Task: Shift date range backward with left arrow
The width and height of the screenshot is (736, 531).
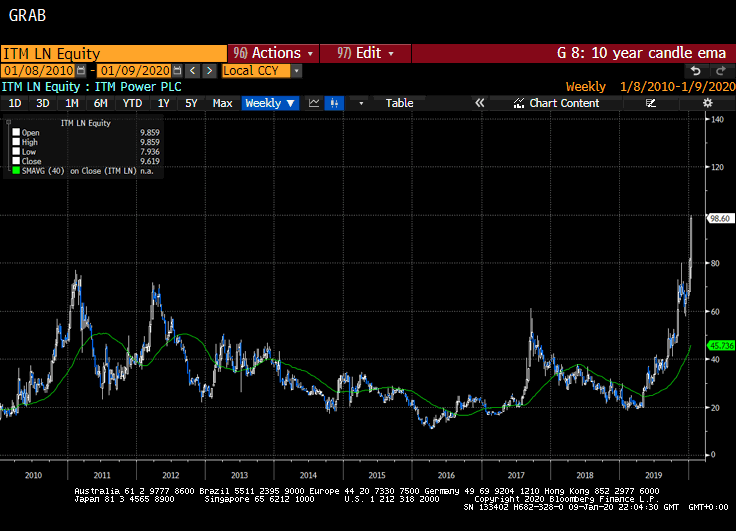Action: coord(192,71)
